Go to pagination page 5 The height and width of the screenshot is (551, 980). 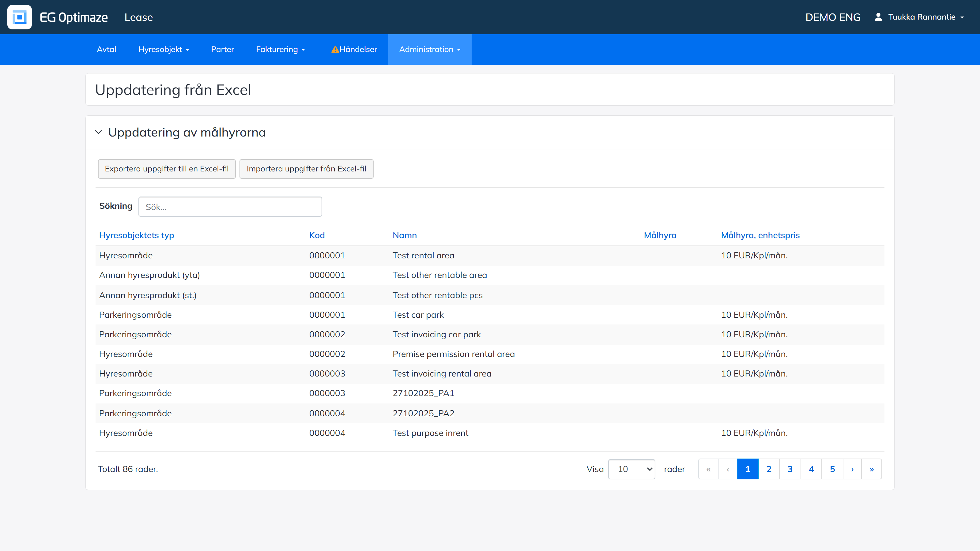point(832,469)
